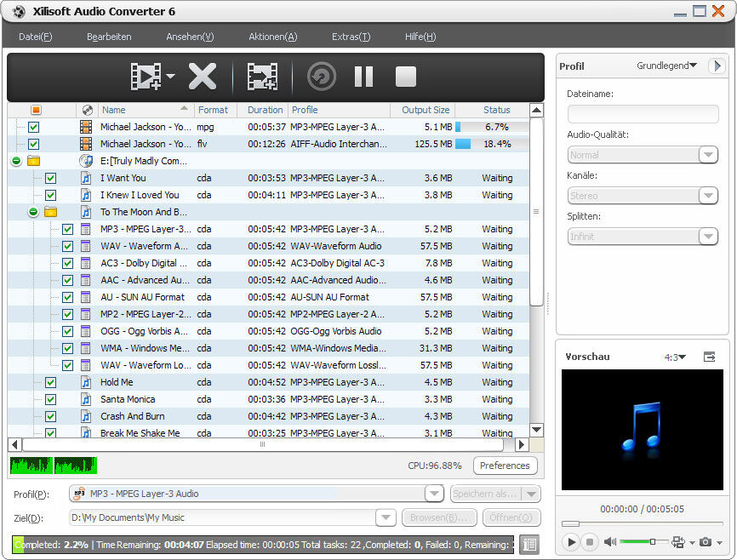Mute audio via the speaker icon

pyautogui.click(x=609, y=542)
